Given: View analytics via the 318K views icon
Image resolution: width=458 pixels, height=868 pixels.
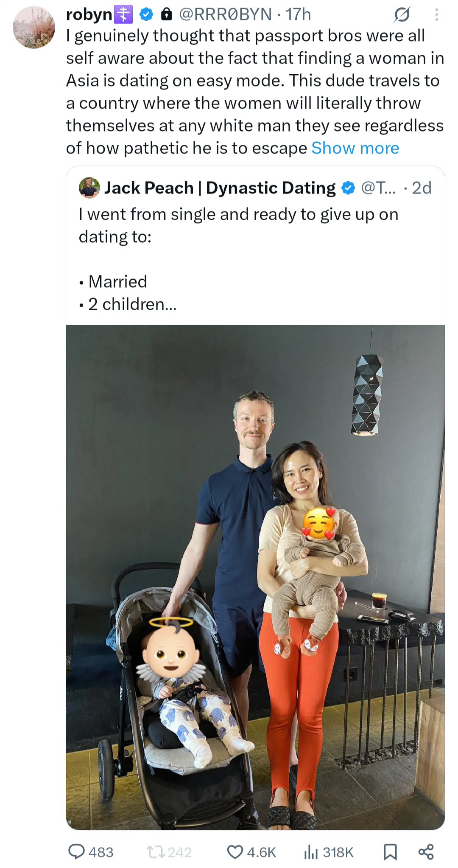Looking at the screenshot, I should 311,851.
